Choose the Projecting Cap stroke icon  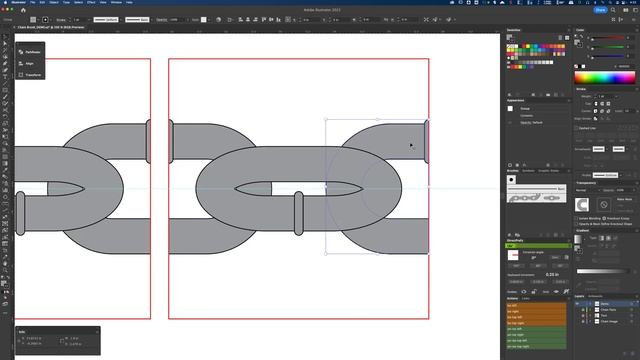point(609,104)
